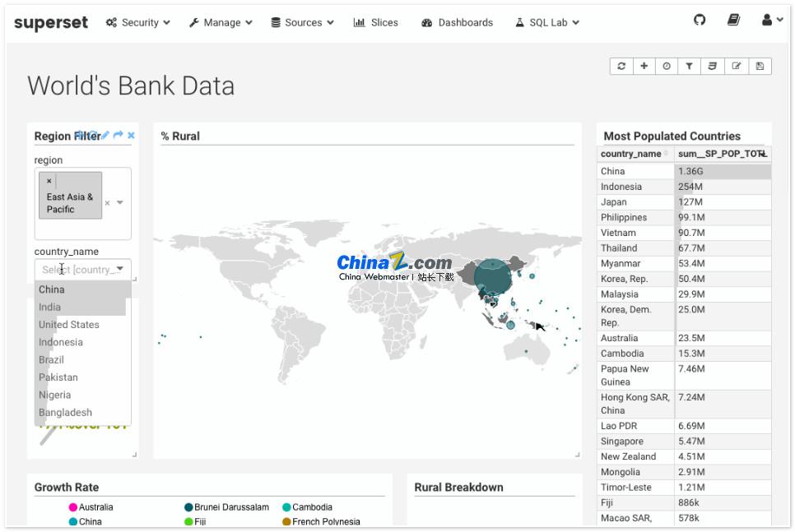Screen dimensions: 795x532
Task: Click the funnel filter icon in toolbar
Action: point(690,67)
